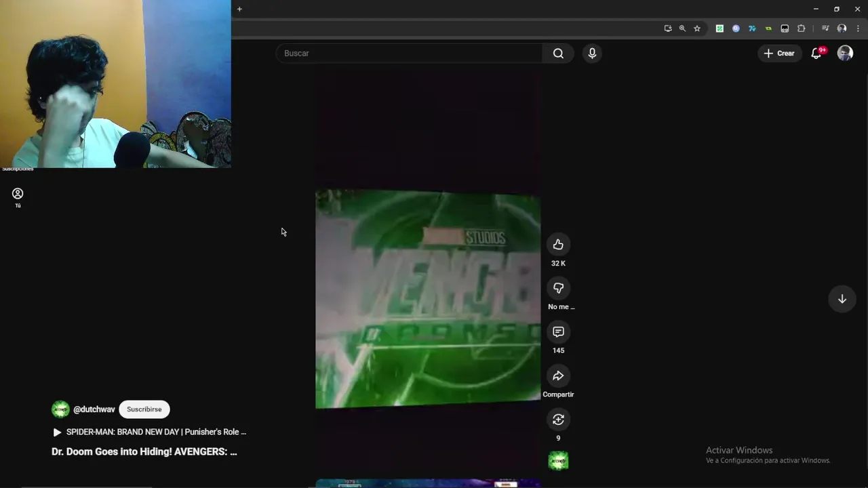Dislike the Short with the thumbs-down icon
Image resolution: width=868 pixels, height=488 pixels.
(558, 288)
